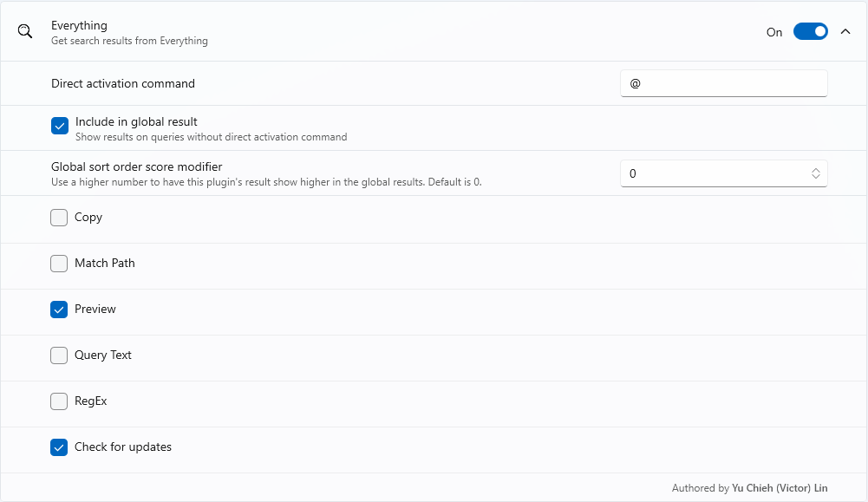
Task: Turn on RegEx matching
Action: pos(59,401)
